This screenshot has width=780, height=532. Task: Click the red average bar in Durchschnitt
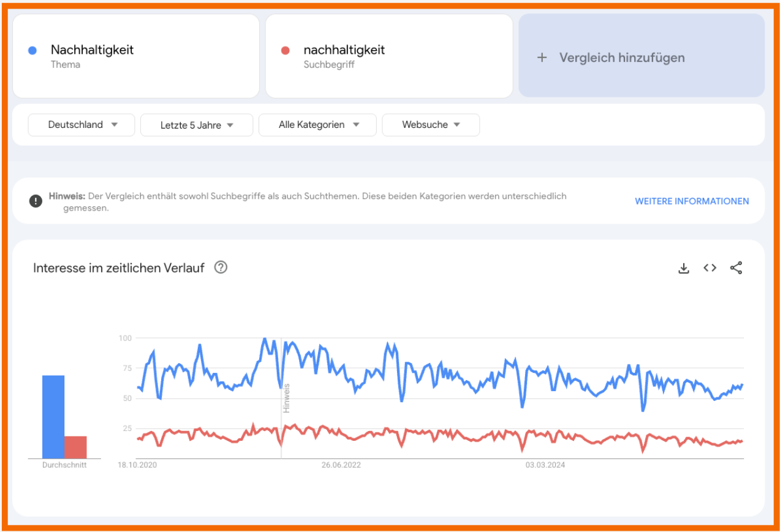pos(75,448)
